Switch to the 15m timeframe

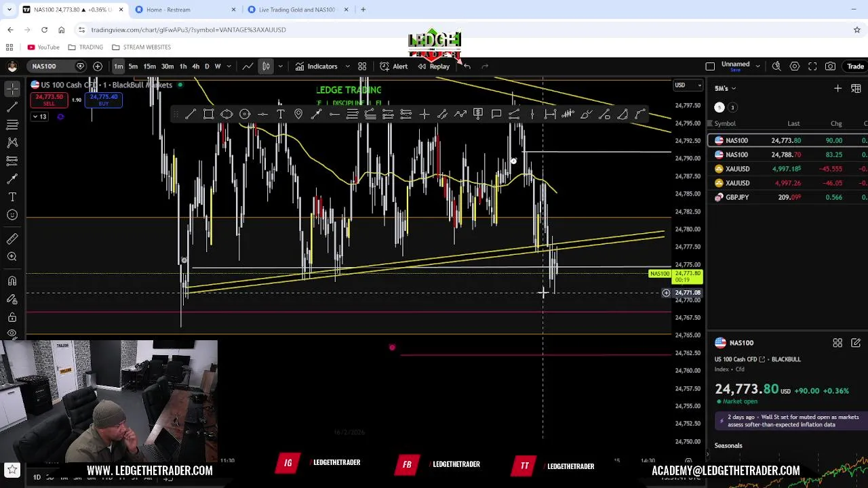(x=149, y=66)
